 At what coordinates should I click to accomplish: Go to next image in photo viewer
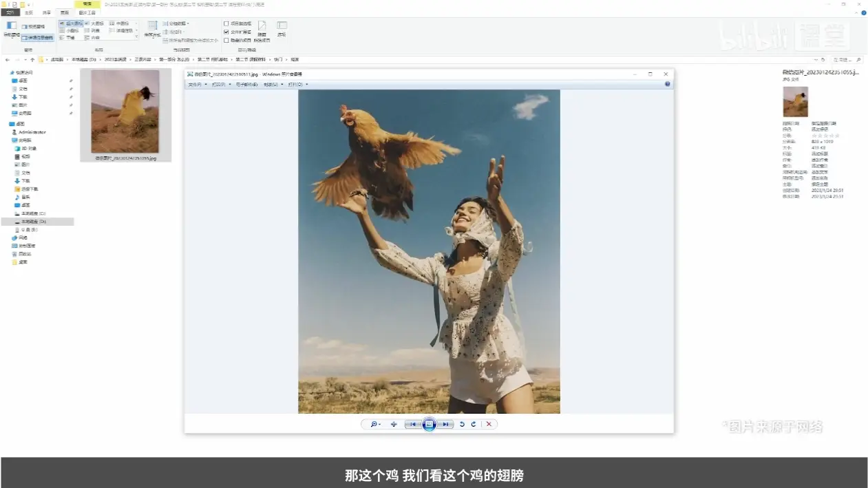coord(446,425)
